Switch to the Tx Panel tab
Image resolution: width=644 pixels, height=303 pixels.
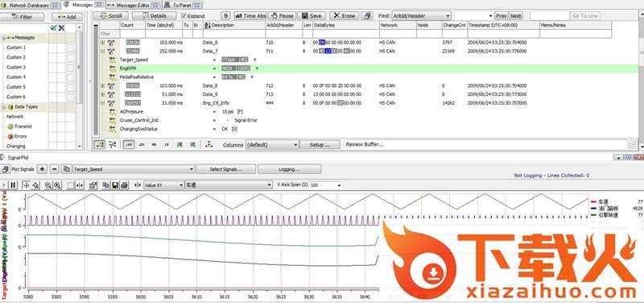184,5
